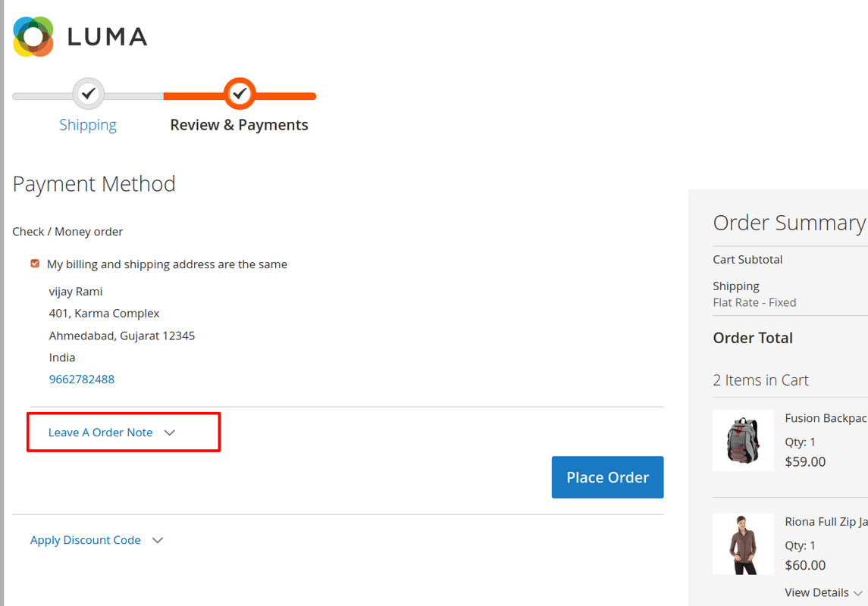Screen dimensions: 868x606
Task: Expand View Details for Riona jacket
Action: [x=816, y=592]
